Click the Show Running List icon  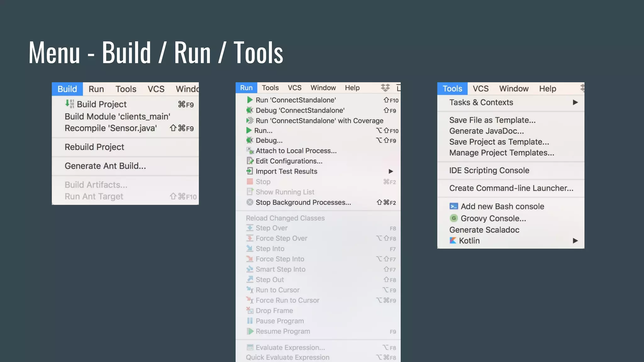250,192
